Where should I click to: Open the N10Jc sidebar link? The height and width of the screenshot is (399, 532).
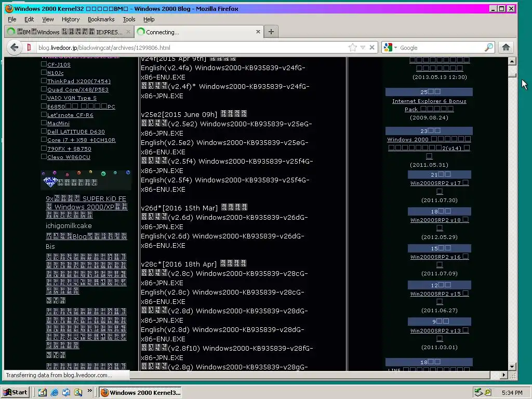tap(55, 73)
